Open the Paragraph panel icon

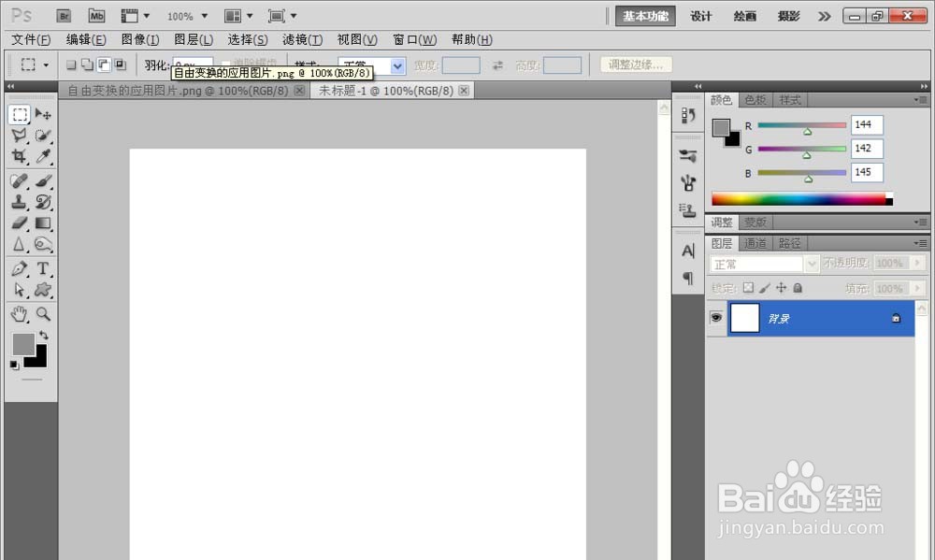[x=688, y=278]
